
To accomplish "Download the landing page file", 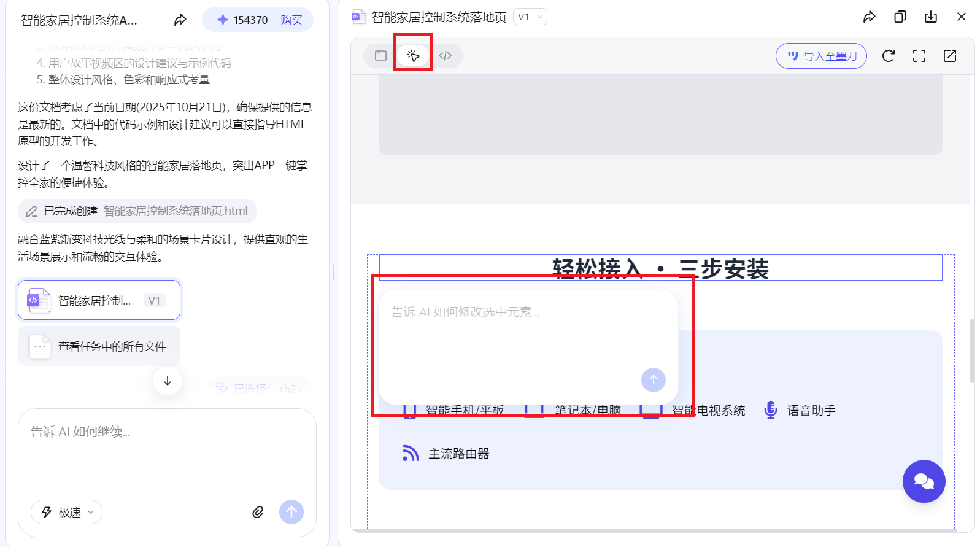I will click(x=931, y=17).
